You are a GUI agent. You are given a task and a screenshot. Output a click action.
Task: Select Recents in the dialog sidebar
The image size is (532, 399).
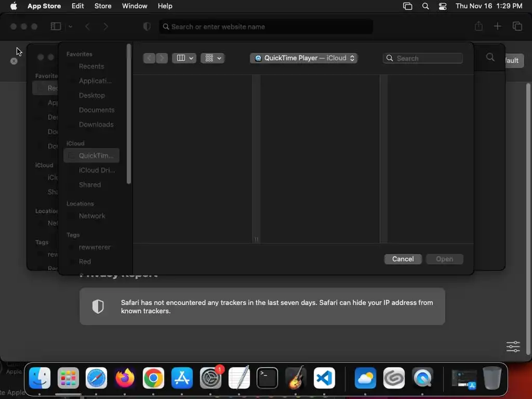coord(91,66)
